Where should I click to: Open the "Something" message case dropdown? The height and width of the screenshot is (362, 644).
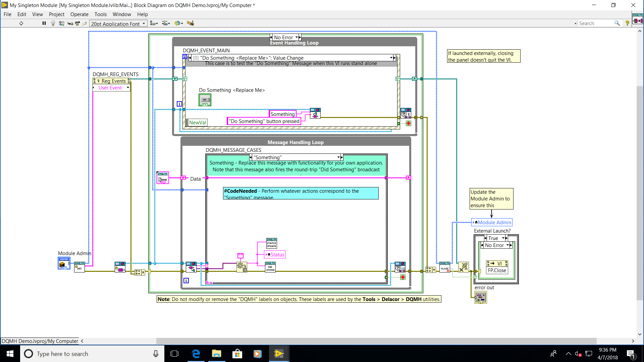338,157
